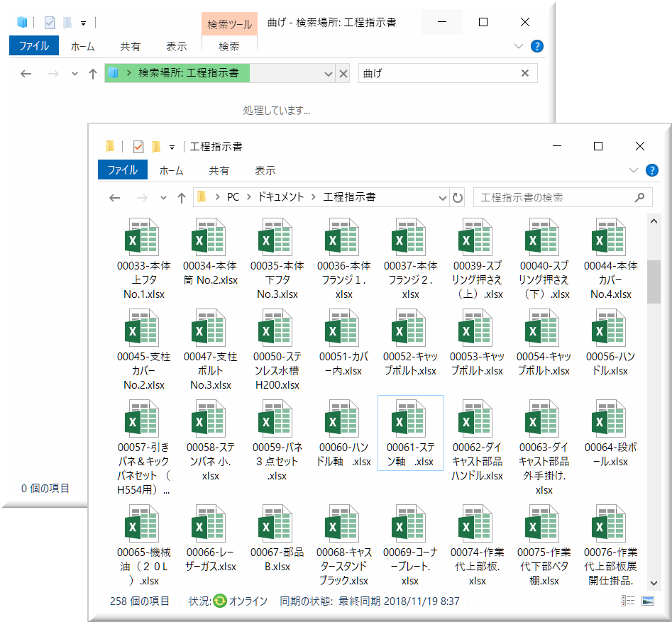Select file 00056-ハンドル.xlsx
The image size is (672, 622).
[610, 343]
